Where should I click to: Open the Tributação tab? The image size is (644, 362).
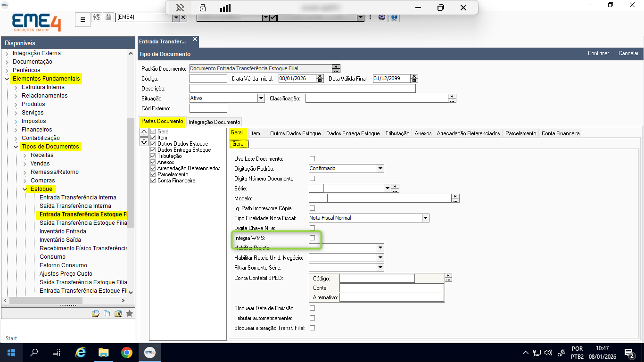click(397, 133)
